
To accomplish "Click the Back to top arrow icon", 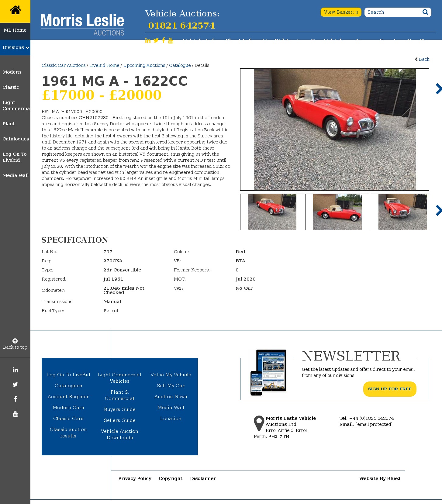I will 15,341.
